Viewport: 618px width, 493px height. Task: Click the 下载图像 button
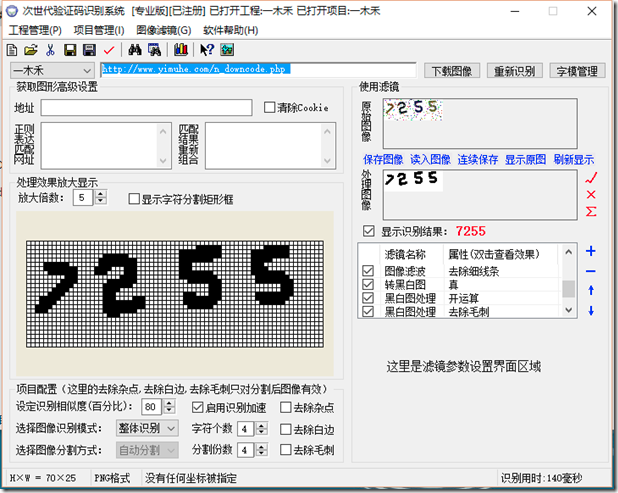pyautogui.click(x=453, y=71)
